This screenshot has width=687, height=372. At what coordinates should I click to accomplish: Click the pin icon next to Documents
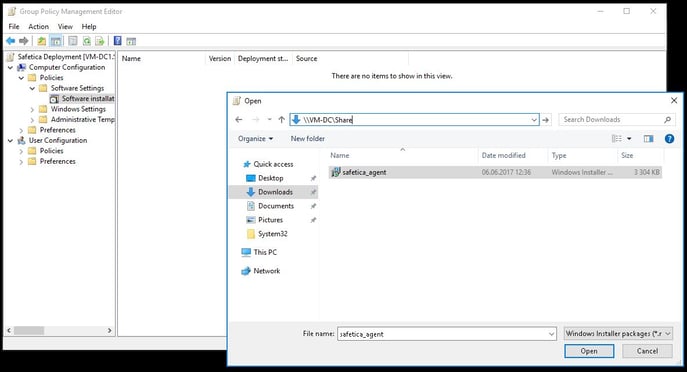[313, 206]
